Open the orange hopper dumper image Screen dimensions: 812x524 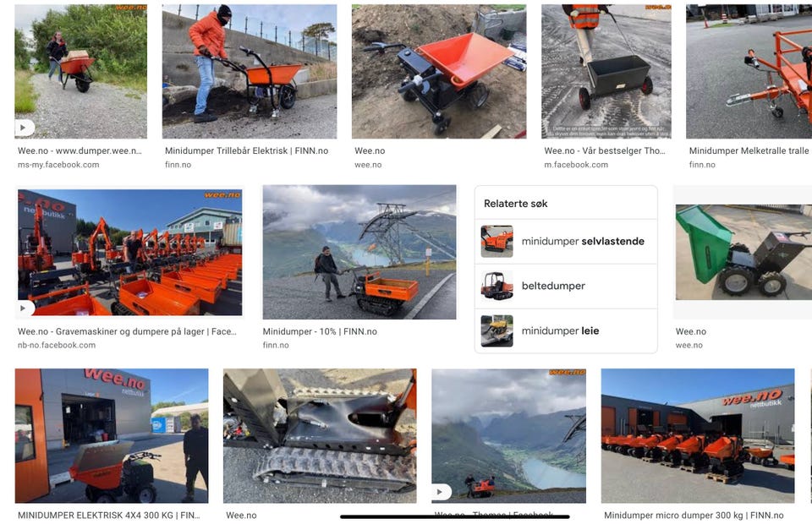[439, 71]
